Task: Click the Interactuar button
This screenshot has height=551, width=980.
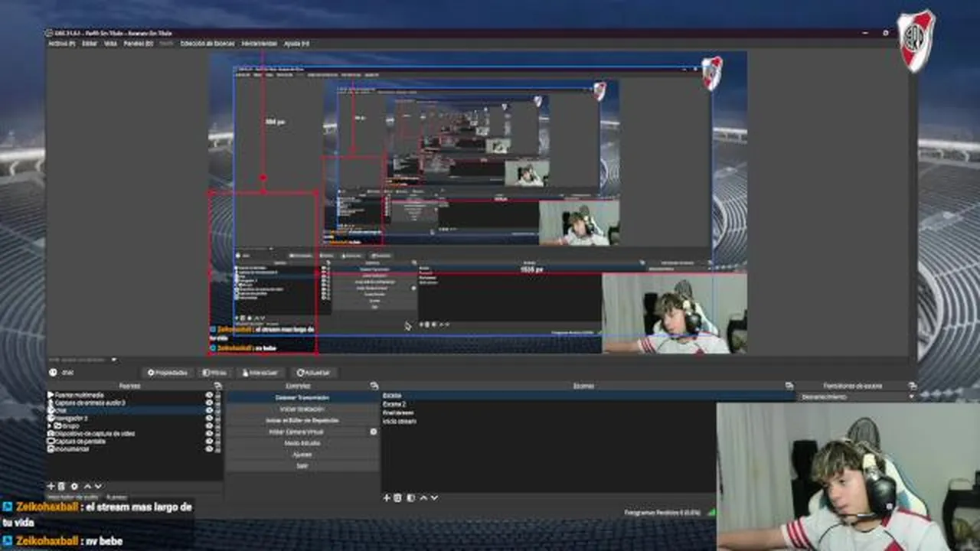Action: [x=260, y=373]
